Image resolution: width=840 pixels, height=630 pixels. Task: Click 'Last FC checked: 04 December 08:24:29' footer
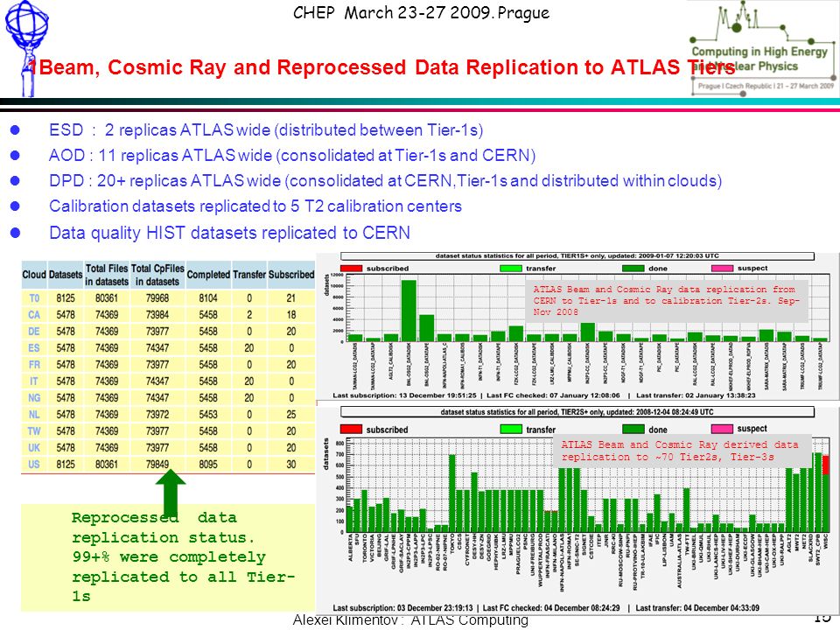coord(551,608)
